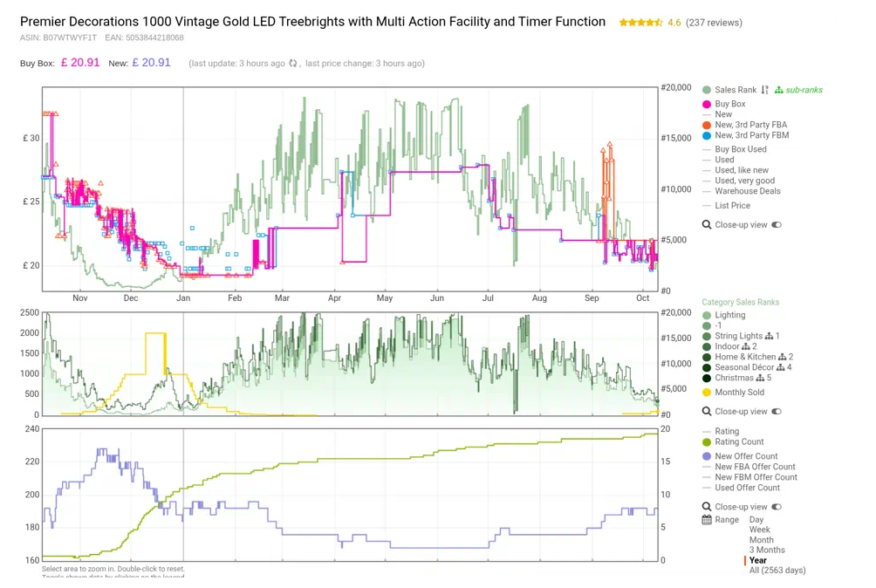Click the rating and offer count chart
Viewport: 876px width, 588px height.
[x=350, y=495]
